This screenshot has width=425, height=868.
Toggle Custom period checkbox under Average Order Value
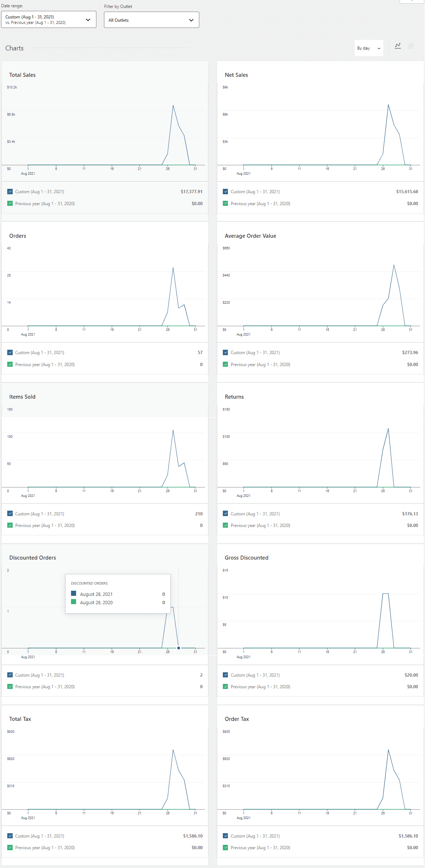pos(225,353)
